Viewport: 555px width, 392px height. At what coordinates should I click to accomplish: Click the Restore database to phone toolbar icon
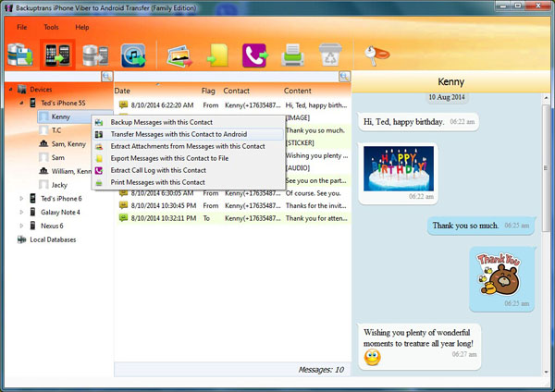pos(95,55)
